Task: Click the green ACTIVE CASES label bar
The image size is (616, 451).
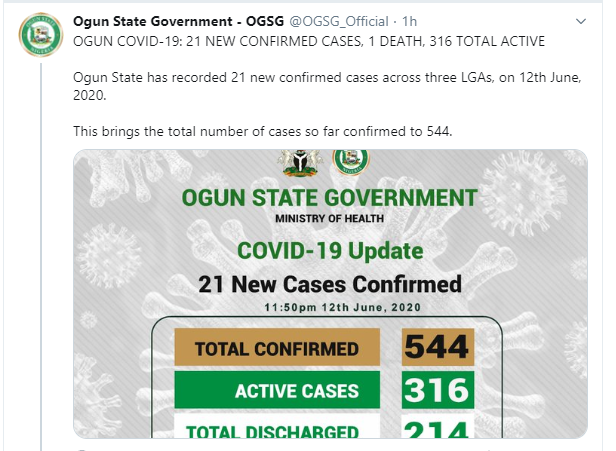Action: (277, 390)
